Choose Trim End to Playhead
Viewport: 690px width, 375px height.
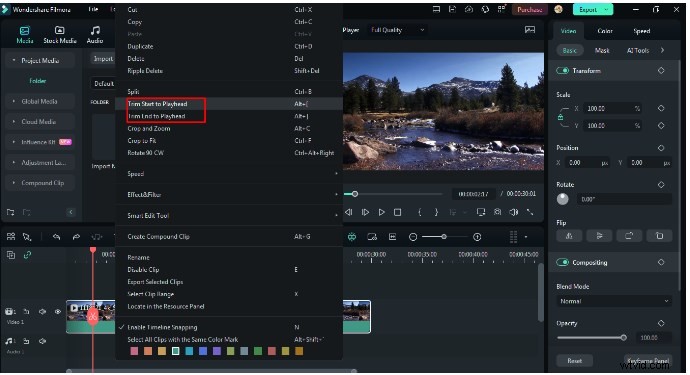[x=229, y=116]
